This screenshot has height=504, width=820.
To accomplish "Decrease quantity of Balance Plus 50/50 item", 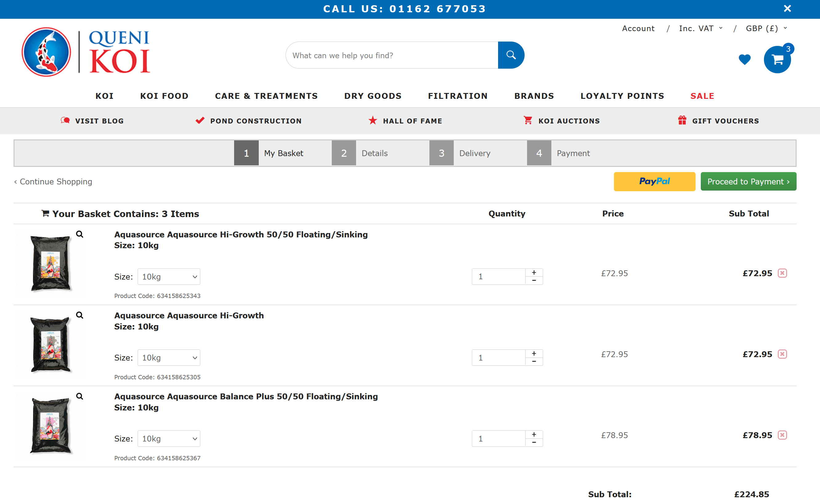I will 534,442.
